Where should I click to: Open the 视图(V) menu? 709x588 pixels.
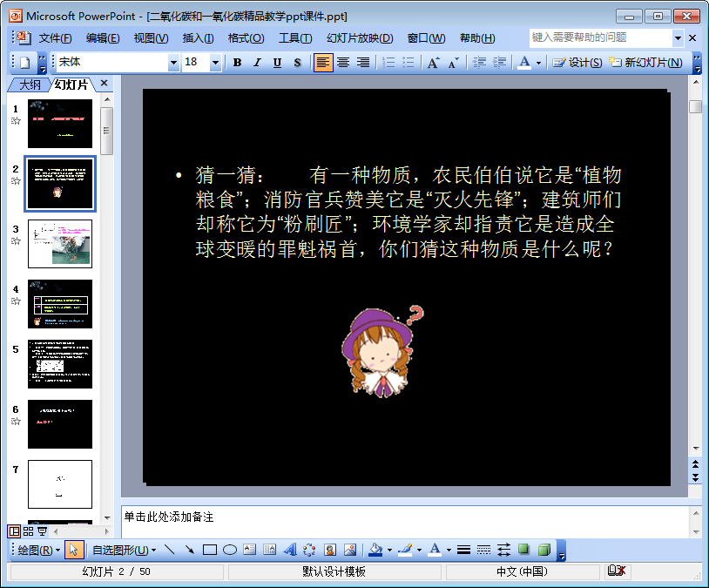[151, 38]
